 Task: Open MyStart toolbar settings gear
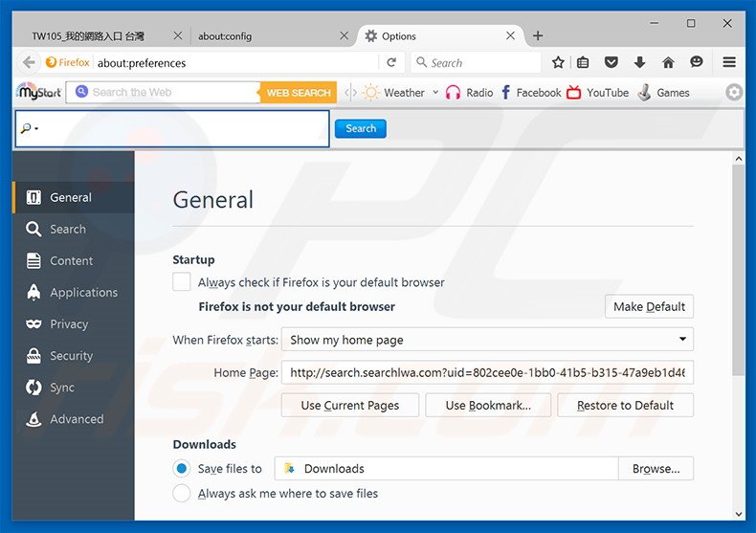[x=733, y=92]
